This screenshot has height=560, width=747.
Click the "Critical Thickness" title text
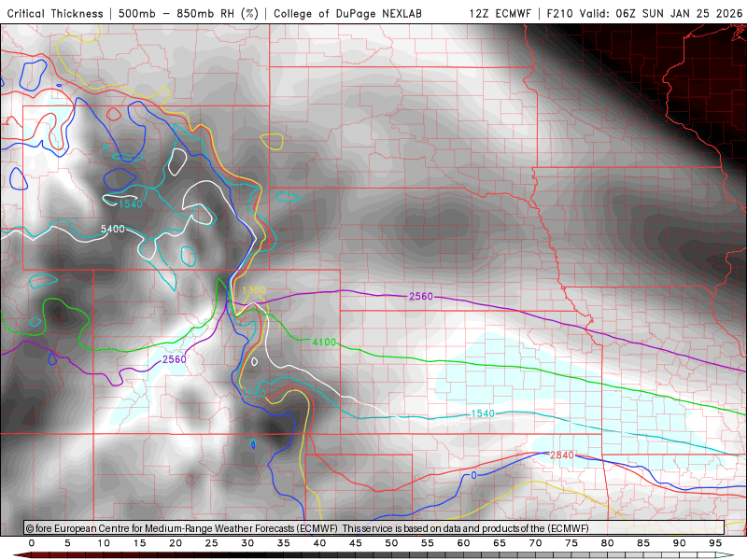55,14
